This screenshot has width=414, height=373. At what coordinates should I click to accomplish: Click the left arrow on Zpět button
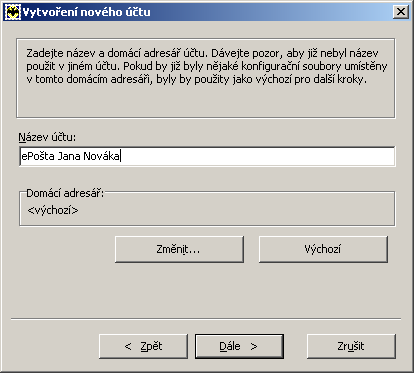coord(128,347)
